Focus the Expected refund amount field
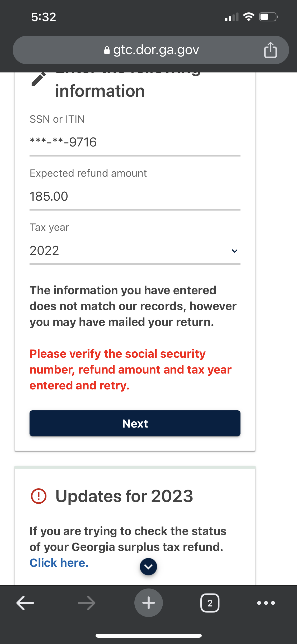The width and height of the screenshot is (297, 644). click(x=135, y=197)
